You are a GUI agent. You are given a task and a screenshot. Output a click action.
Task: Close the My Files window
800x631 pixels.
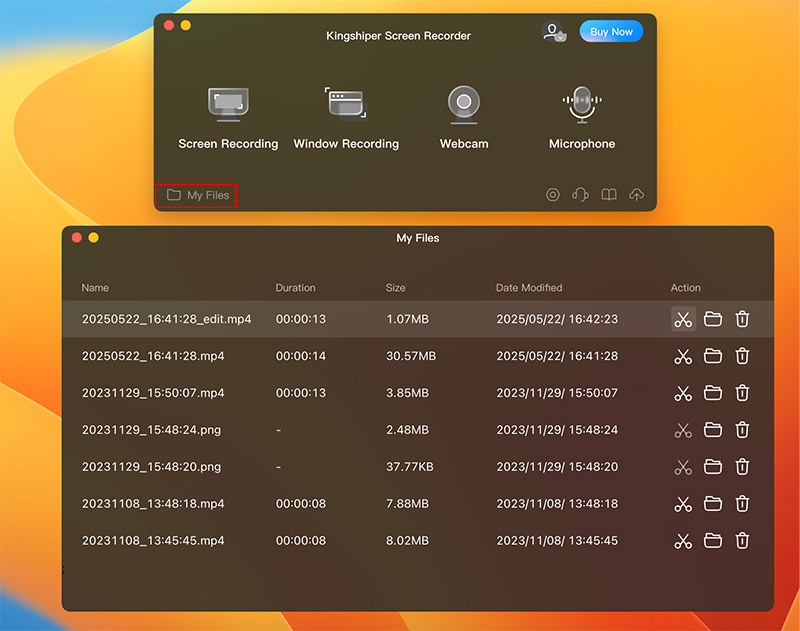(77, 238)
